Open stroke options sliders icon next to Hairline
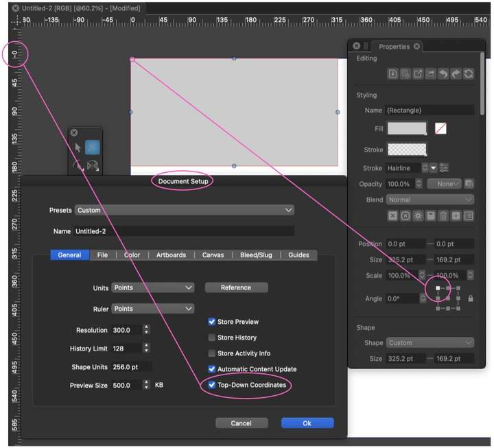Viewport: 494px width, 448px height. 444,168
